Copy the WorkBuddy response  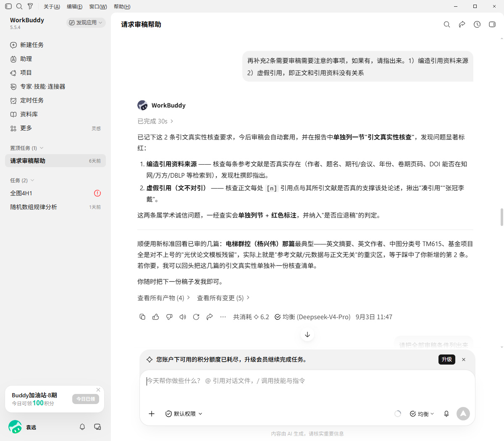coord(142,317)
